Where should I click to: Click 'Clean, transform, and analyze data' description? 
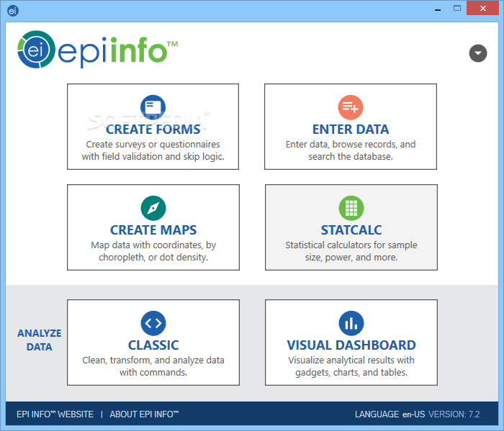coord(153,366)
